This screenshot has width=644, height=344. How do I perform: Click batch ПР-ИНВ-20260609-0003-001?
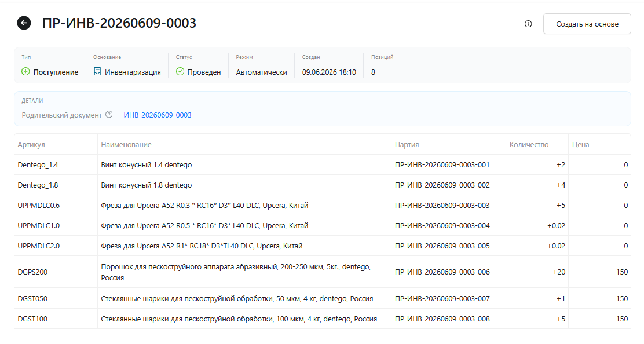tap(442, 164)
